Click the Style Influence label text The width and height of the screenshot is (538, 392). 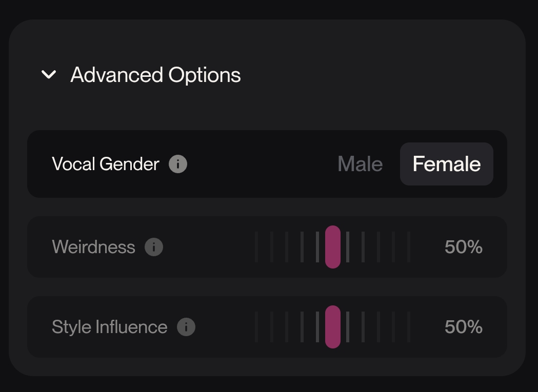click(109, 327)
